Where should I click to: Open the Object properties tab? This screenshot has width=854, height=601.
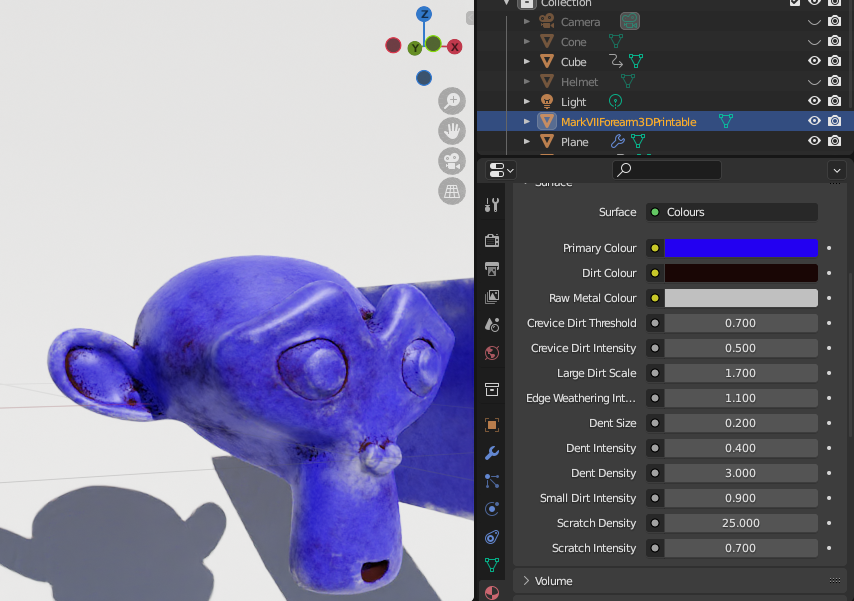[492, 424]
